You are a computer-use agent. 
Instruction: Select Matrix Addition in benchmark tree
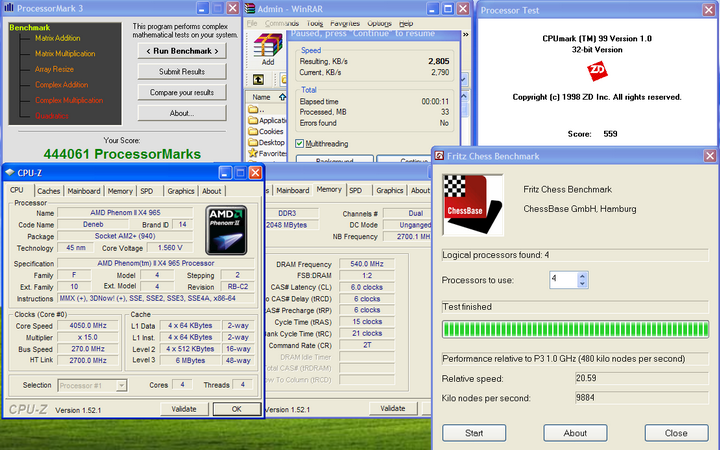[57, 38]
